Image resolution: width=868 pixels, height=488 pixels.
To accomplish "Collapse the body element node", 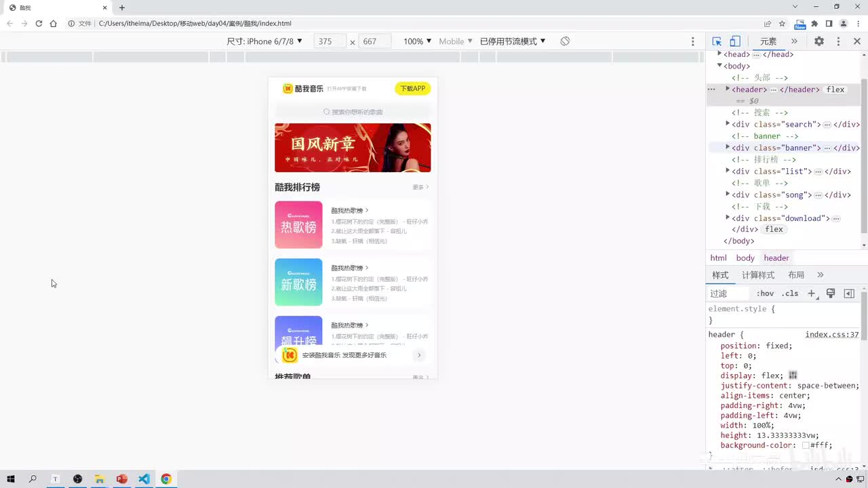I will tap(719, 66).
